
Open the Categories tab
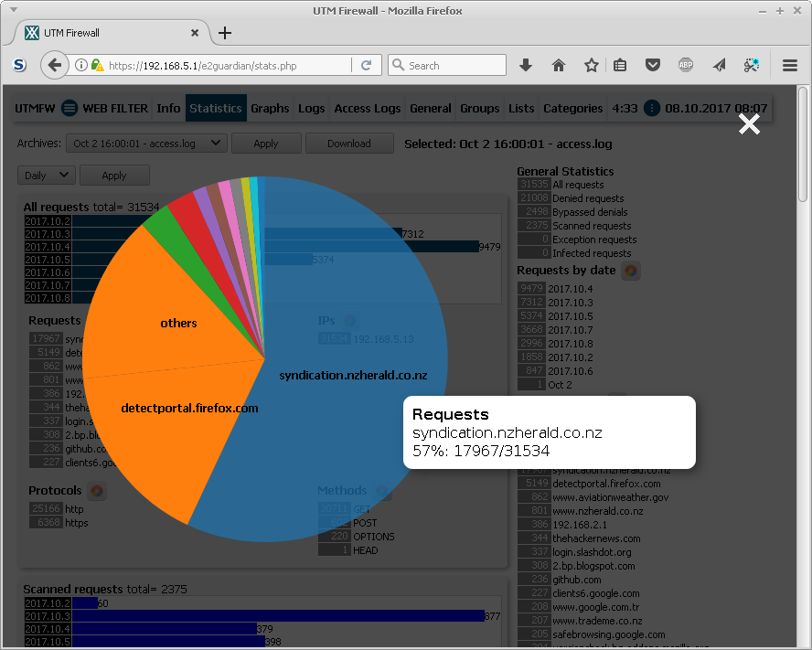pyautogui.click(x=572, y=108)
